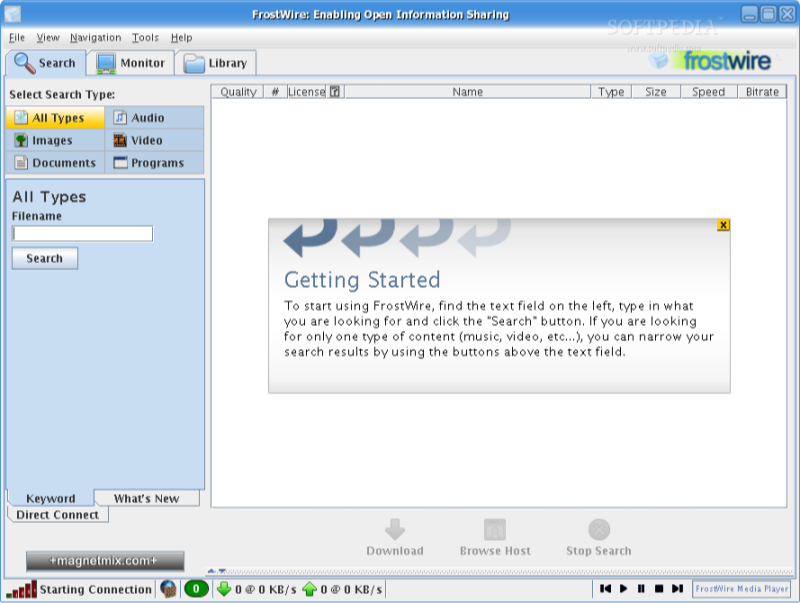Skip to next track in media player
This screenshot has height=603, width=800.
pos(678,589)
